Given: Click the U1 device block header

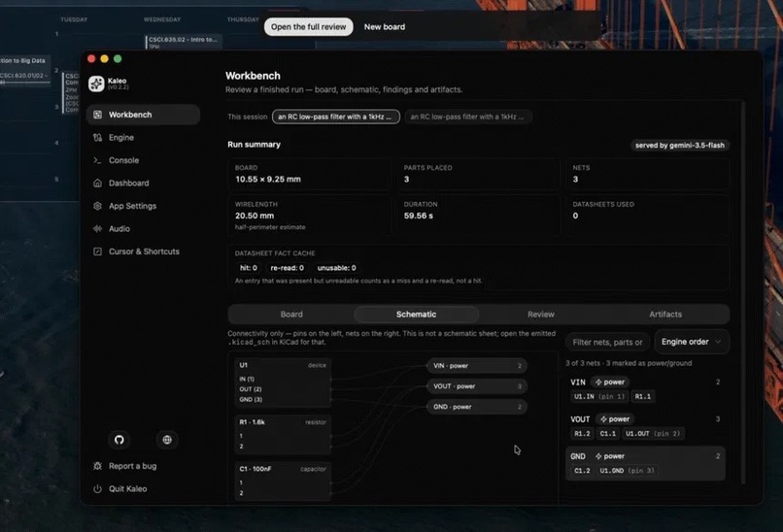Looking at the screenshot, I should click(283, 365).
